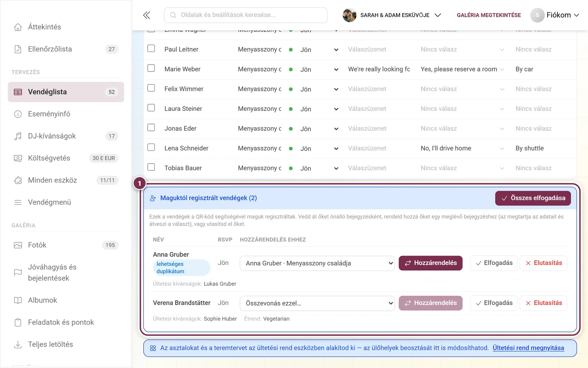The height and width of the screenshot is (368, 588).
Task: Open Sarah & Adam Esküvője event switcher
Action: [392, 15]
